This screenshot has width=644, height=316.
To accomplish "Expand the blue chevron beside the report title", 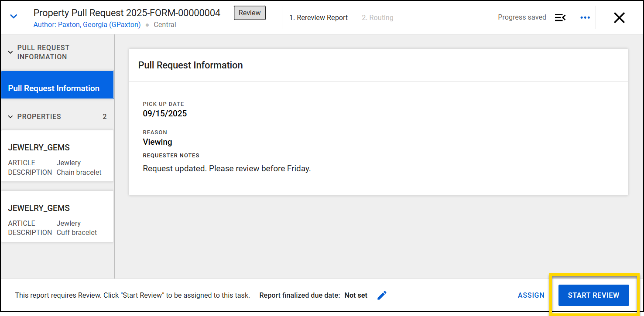I will (14, 17).
